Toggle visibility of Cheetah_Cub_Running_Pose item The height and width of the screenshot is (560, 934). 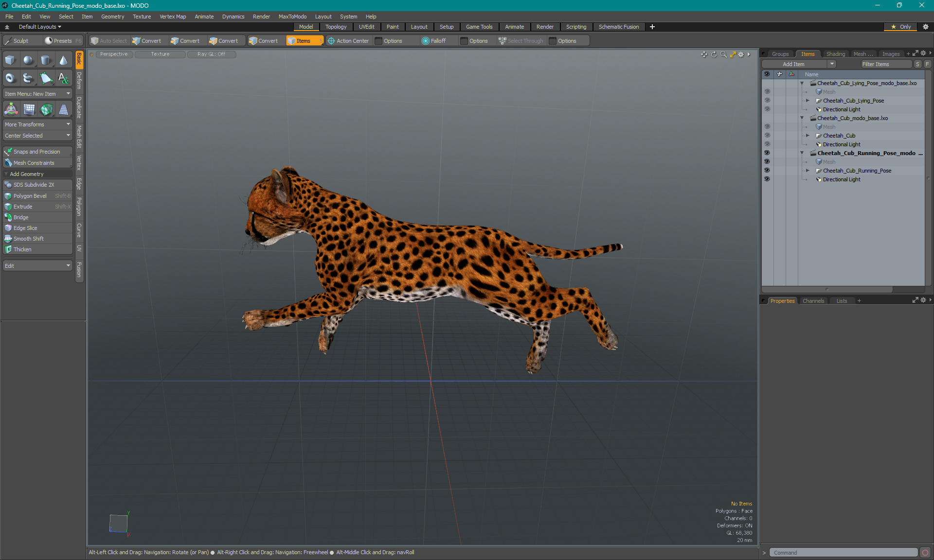[x=767, y=170]
